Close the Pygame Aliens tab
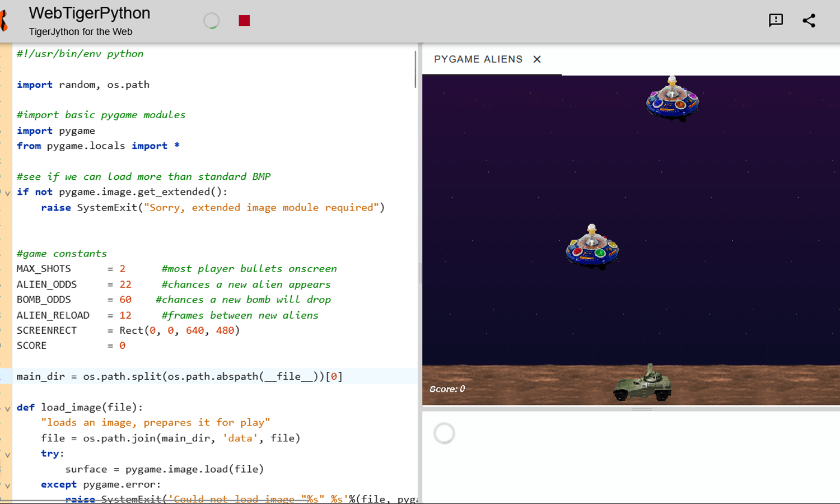 [x=537, y=59]
